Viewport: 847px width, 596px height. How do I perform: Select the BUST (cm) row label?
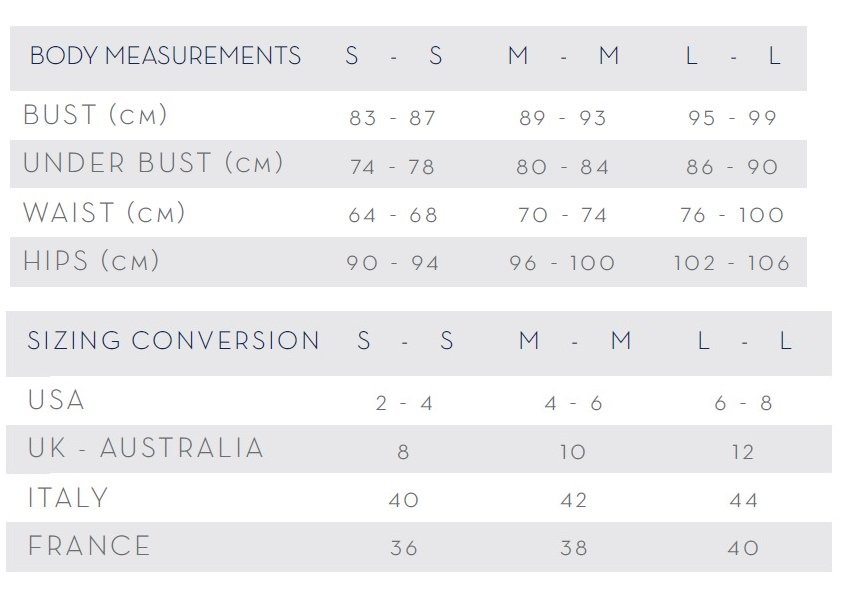coord(96,115)
